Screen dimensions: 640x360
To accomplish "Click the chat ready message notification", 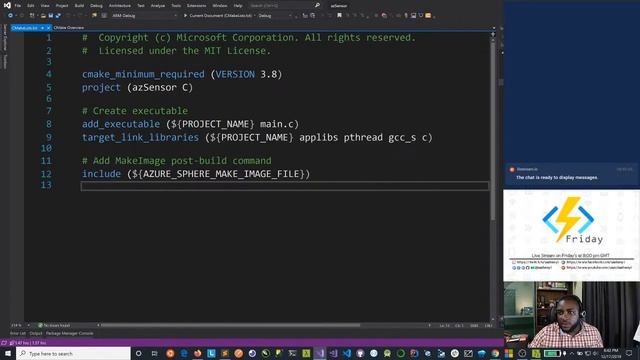I will click(x=571, y=174).
